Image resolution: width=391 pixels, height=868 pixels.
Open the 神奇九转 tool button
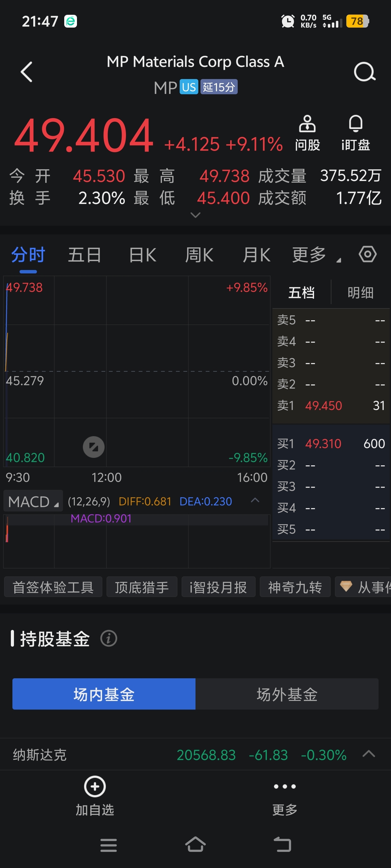pyautogui.click(x=295, y=587)
